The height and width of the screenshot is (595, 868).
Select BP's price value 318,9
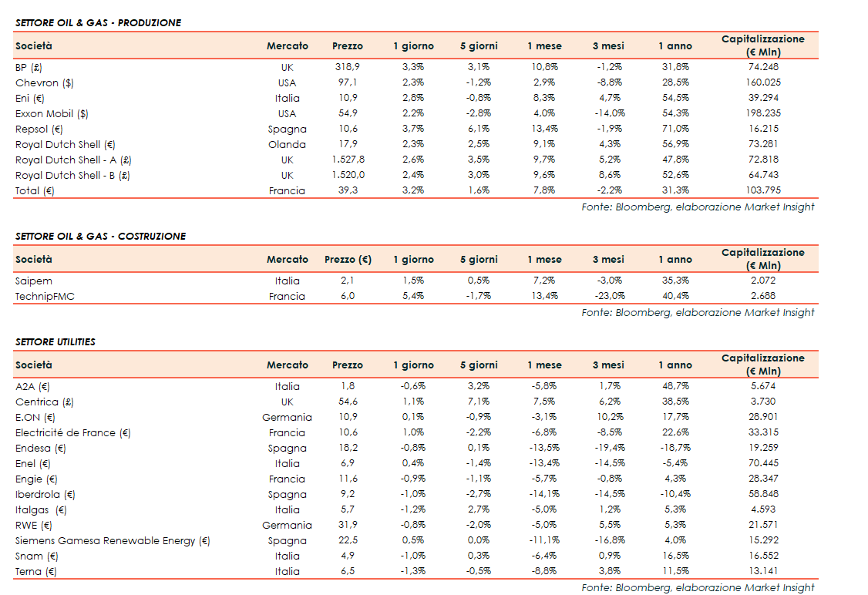pos(347,67)
